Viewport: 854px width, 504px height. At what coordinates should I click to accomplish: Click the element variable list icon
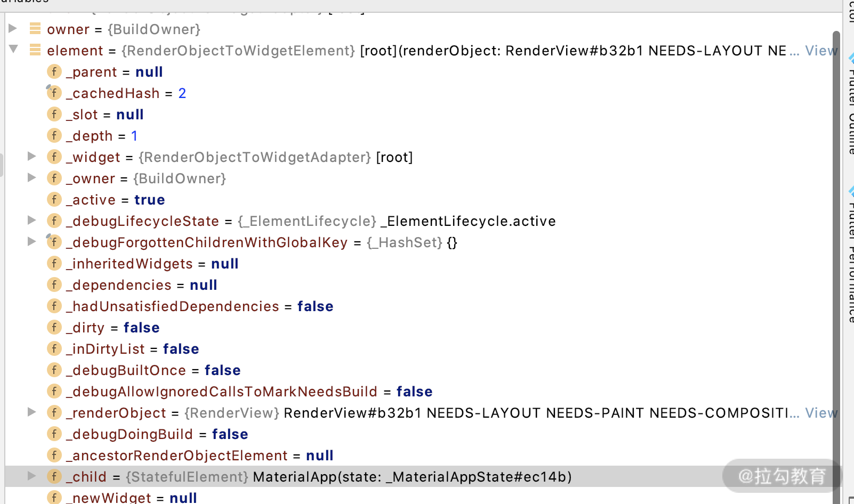point(35,50)
